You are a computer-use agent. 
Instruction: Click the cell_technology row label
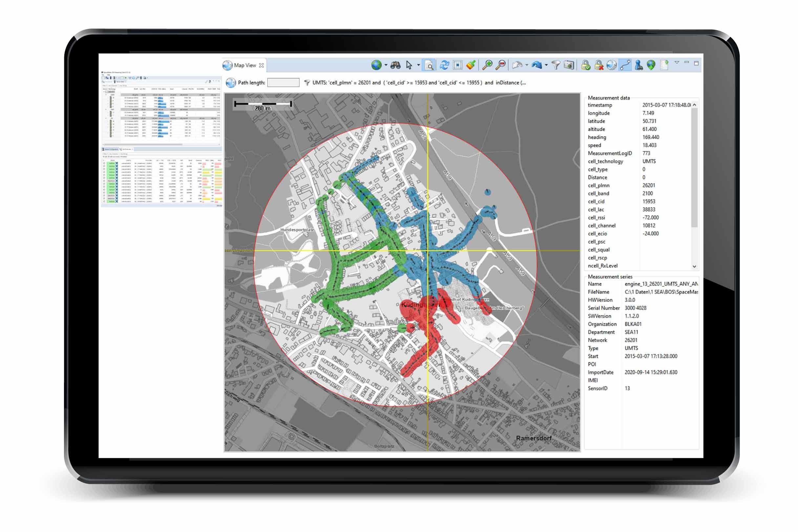tap(605, 161)
